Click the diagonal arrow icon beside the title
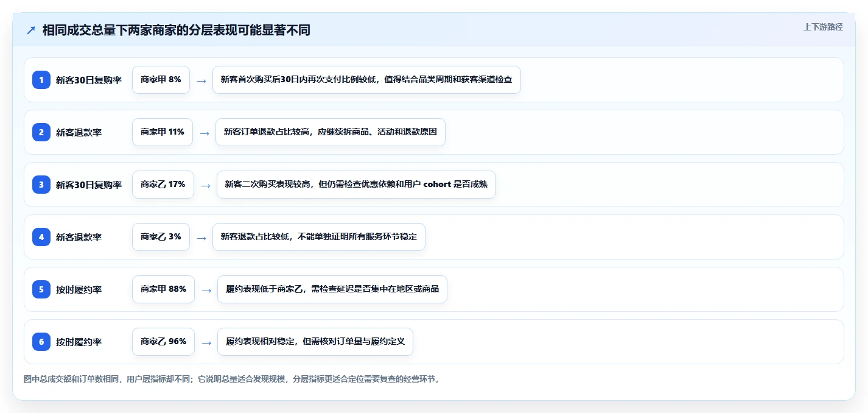The height and width of the screenshot is (413, 868). coord(31,30)
